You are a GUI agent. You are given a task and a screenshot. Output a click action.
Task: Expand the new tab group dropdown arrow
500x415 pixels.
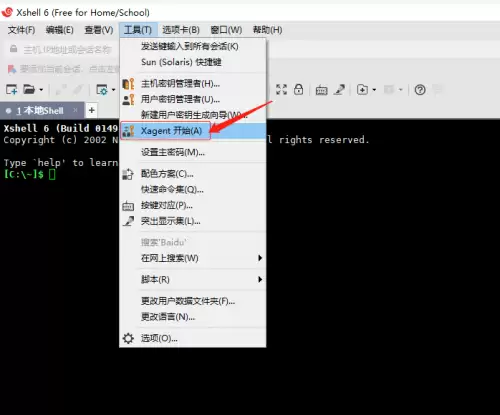pyautogui.click(x=374, y=90)
